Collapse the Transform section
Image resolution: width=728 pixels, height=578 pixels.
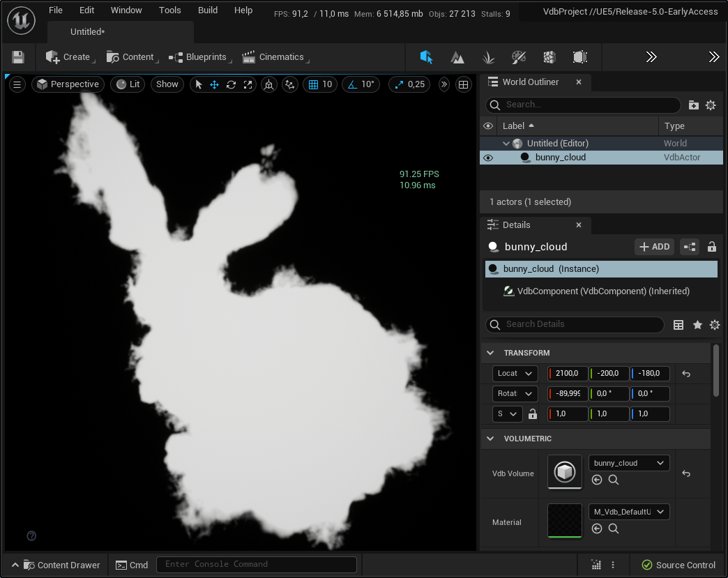point(490,353)
